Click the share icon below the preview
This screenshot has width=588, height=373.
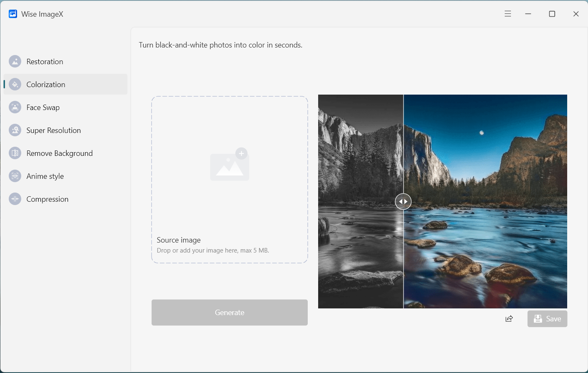click(x=509, y=319)
